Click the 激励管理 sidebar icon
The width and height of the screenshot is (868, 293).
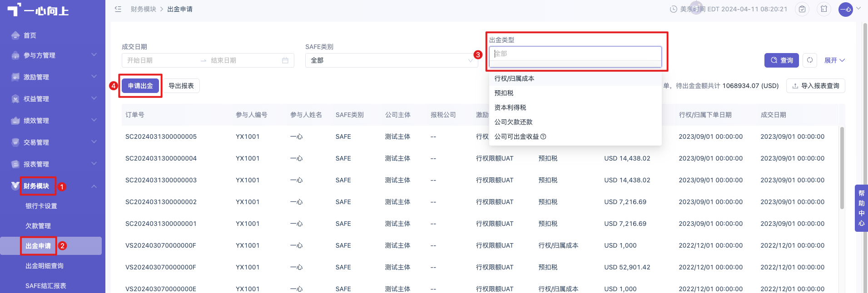(x=15, y=77)
